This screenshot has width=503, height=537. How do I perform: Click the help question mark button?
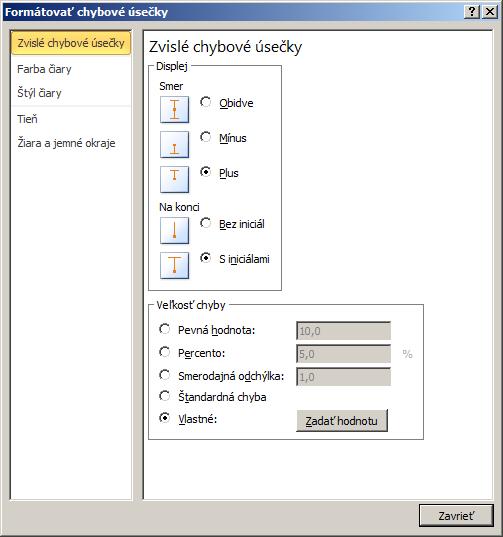(x=471, y=12)
